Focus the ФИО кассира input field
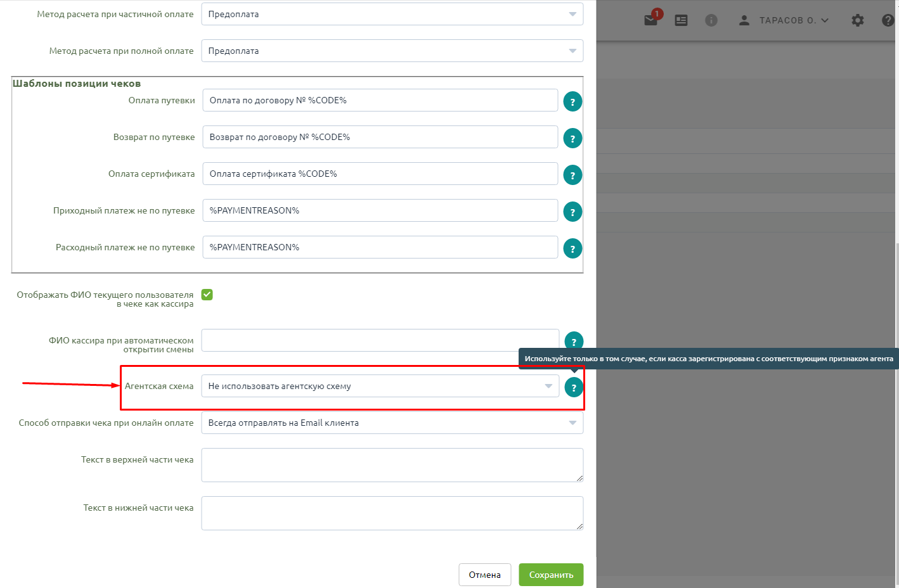The image size is (899, 588). click(380, 340)
